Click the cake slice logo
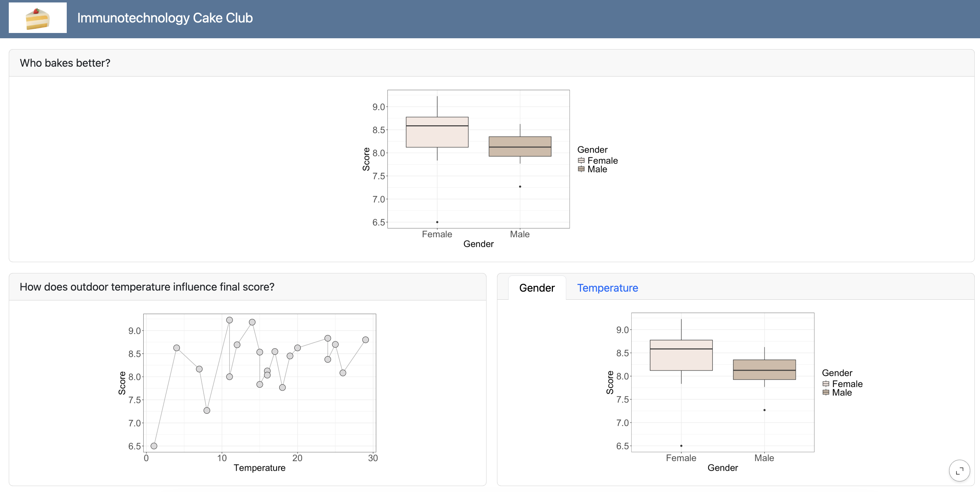This screenshot has height=492, width=980. (x=37, y=18)
